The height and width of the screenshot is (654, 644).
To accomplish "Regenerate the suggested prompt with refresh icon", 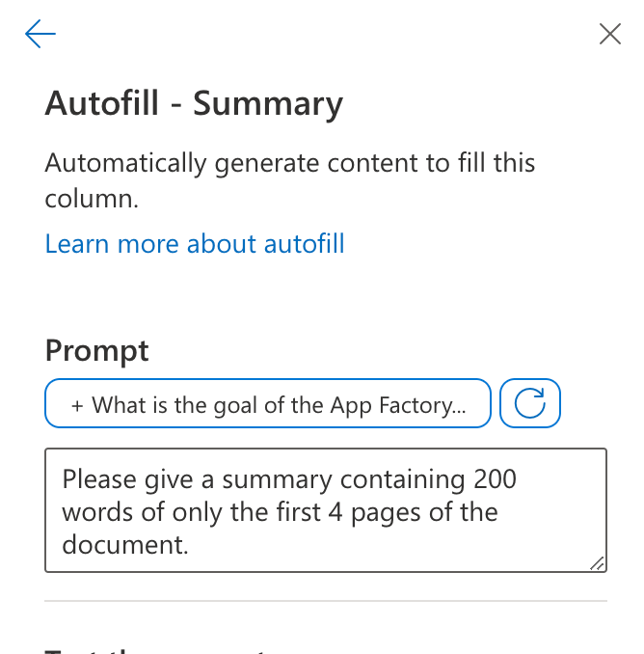I will point(530,404).
